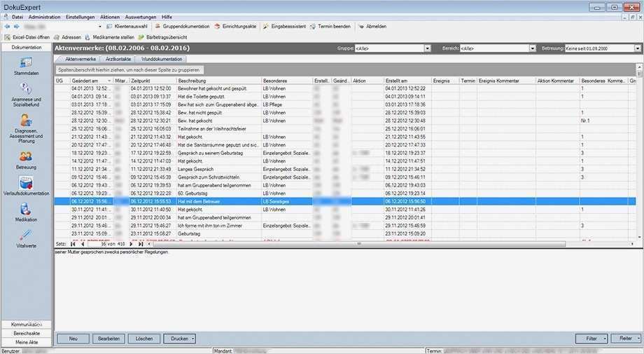Click Excel-Datei öffnen
Viewport: 644px width, 354px height.
(27, 37)
